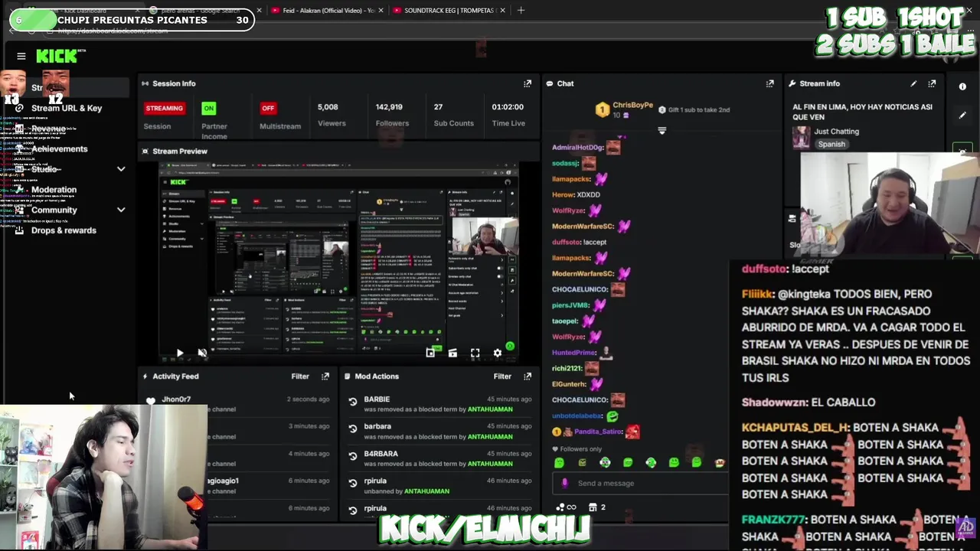Play the stream preview
Image resolution: width=980 pixels, height=551 pixels.
click(179, 353)
